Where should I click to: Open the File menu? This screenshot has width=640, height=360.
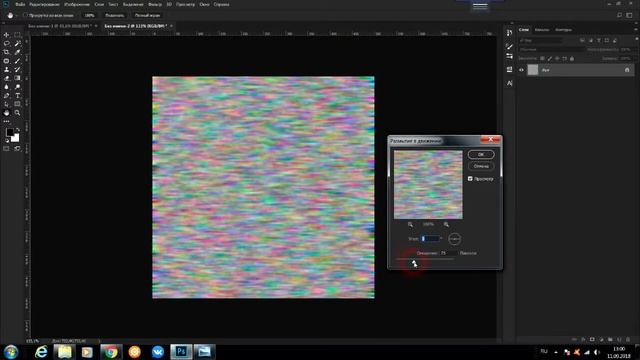[x=20, y=4]
